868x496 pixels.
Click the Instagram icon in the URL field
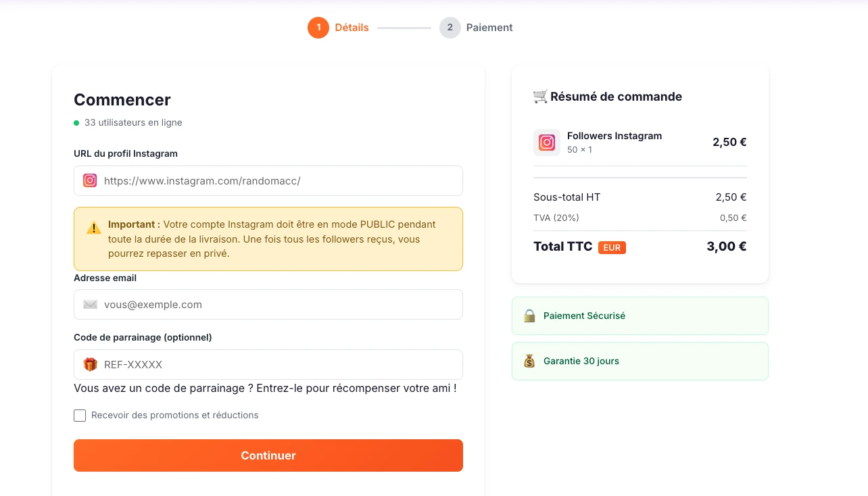coord(89,180)
